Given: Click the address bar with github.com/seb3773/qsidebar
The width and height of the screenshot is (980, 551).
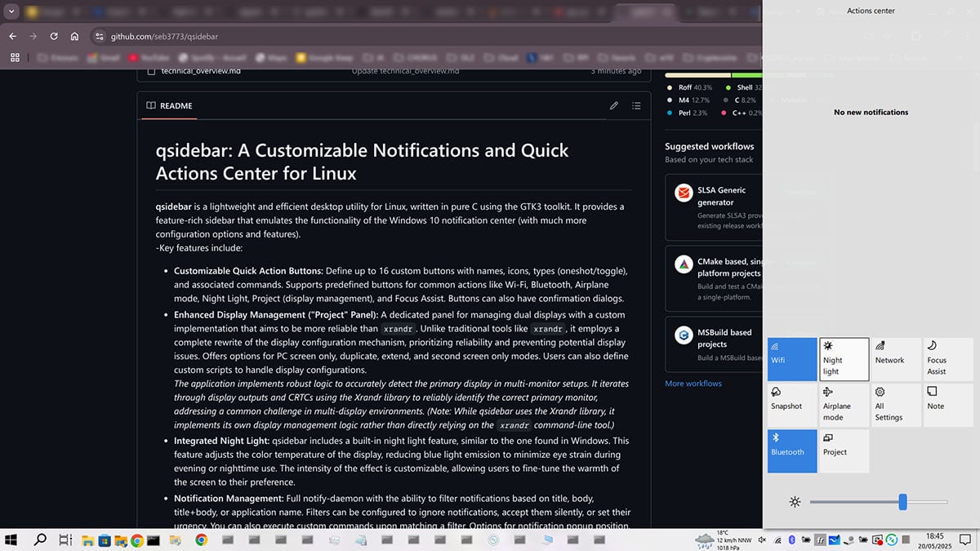Looking at the screenshot, I should click(x=425, y=37).
